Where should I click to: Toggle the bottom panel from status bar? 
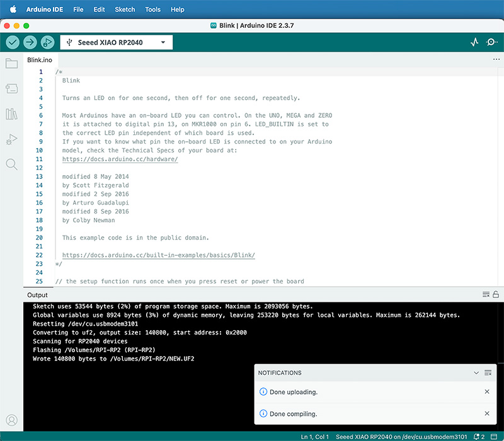click(x=494, y=437)
